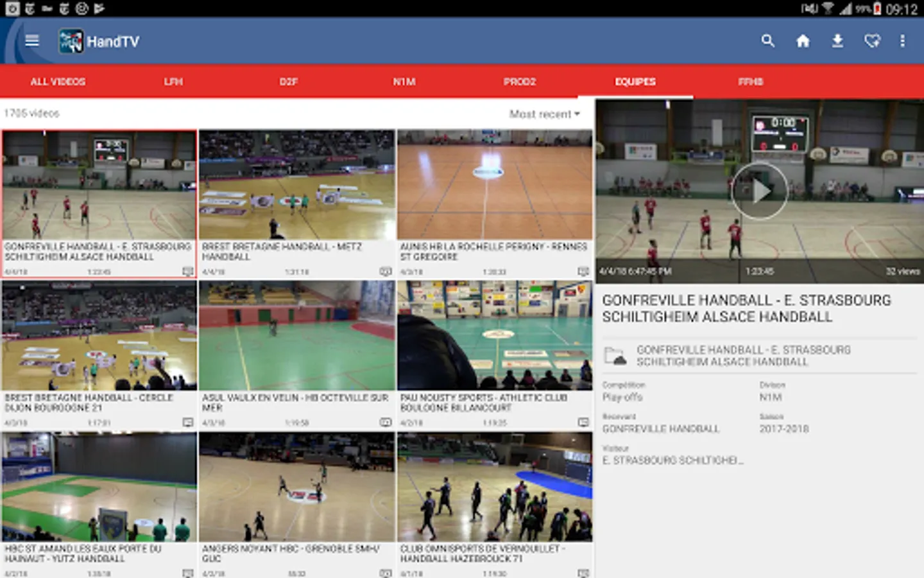The image size is (924, 578).
Task: Click the 32 views label
Action: coord(903,272)
